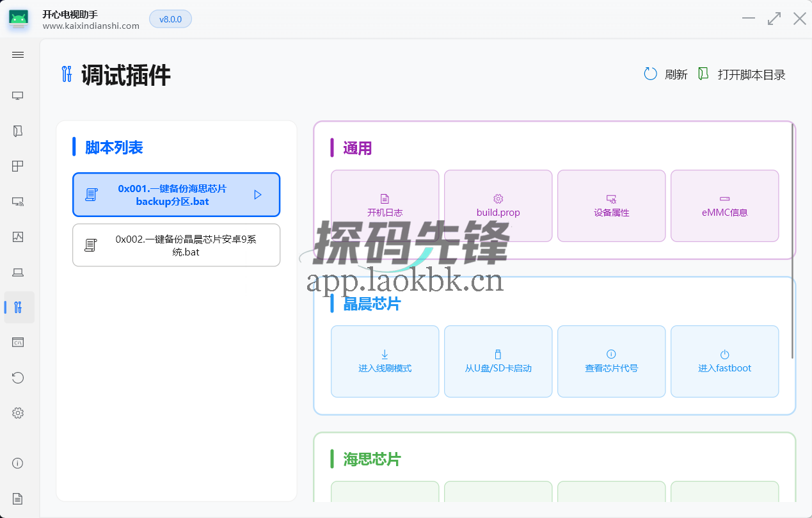Viewport: 812px width, 518px height.
Task: Maximize the window
Action: pos(774,19)
